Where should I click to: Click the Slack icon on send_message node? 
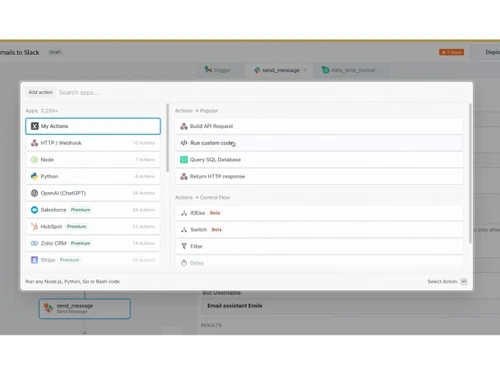coord(49,308)
